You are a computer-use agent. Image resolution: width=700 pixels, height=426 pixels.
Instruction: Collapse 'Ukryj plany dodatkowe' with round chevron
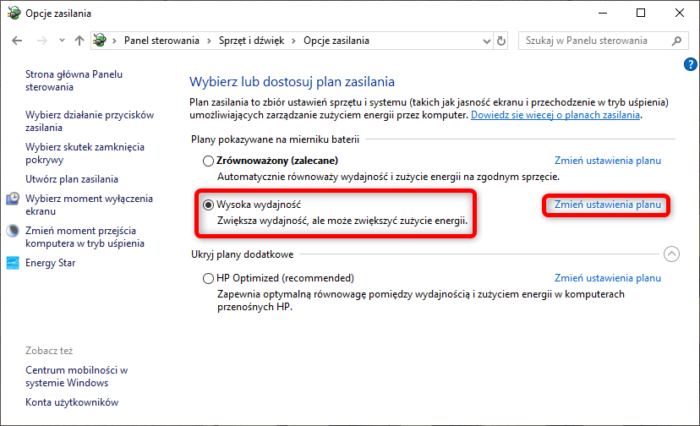(671, 254)
